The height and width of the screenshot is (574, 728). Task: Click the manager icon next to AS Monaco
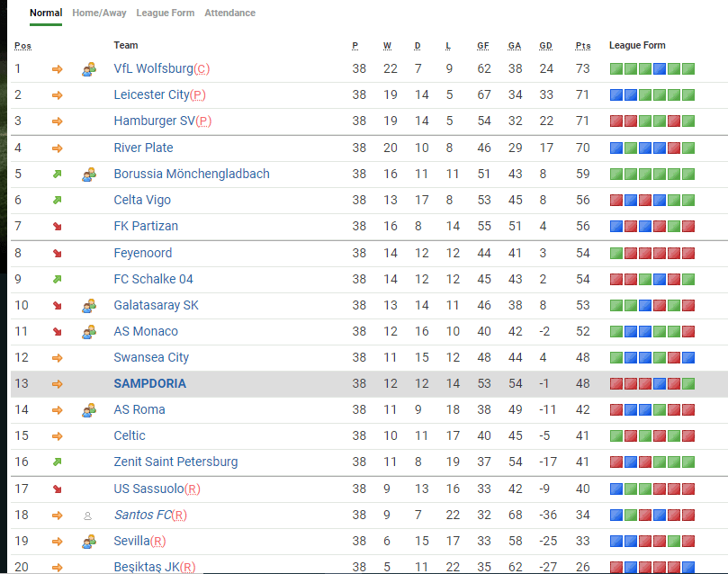(88, 332)
